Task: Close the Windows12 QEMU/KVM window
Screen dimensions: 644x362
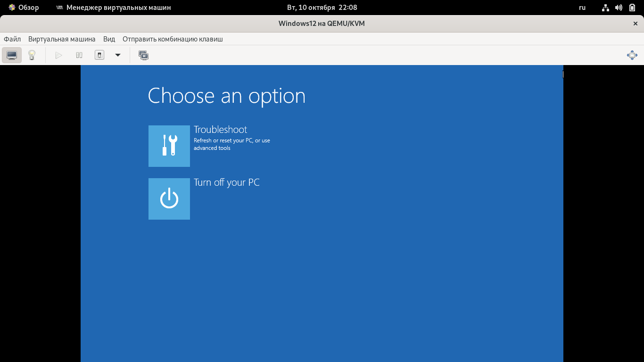Action: coord(635,24)
